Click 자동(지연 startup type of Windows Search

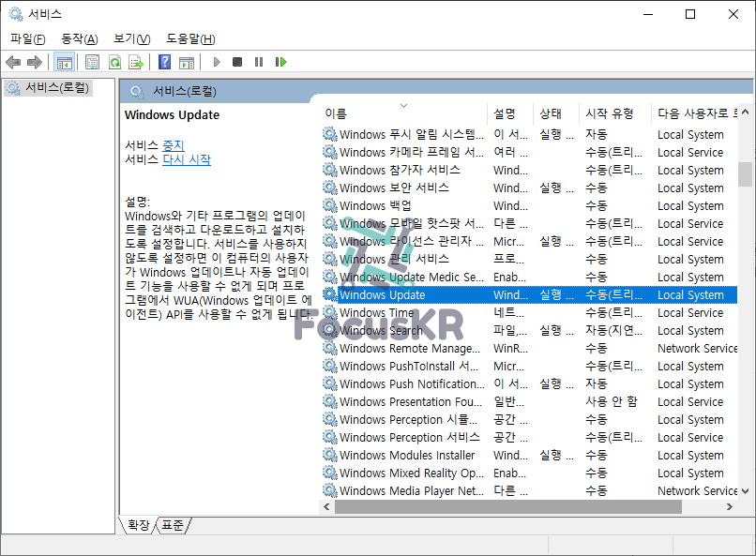[x=613, y=331]
